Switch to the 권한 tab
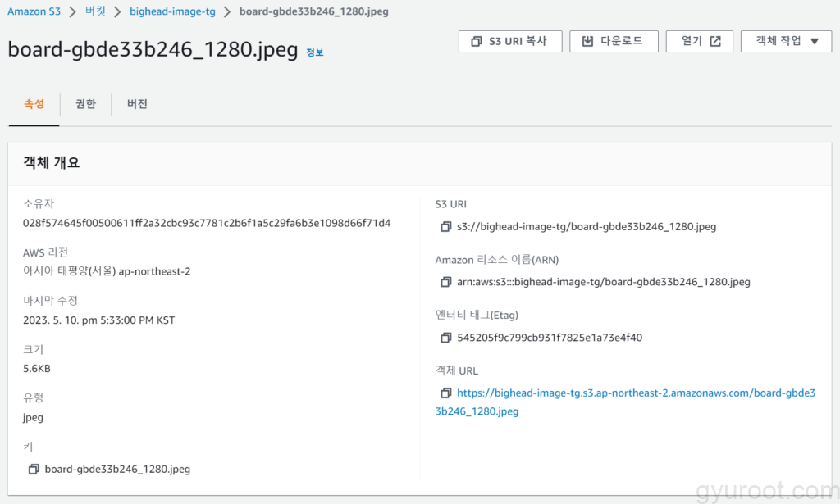The height and width of the screenshot is (504, 840). click(85, 104)
